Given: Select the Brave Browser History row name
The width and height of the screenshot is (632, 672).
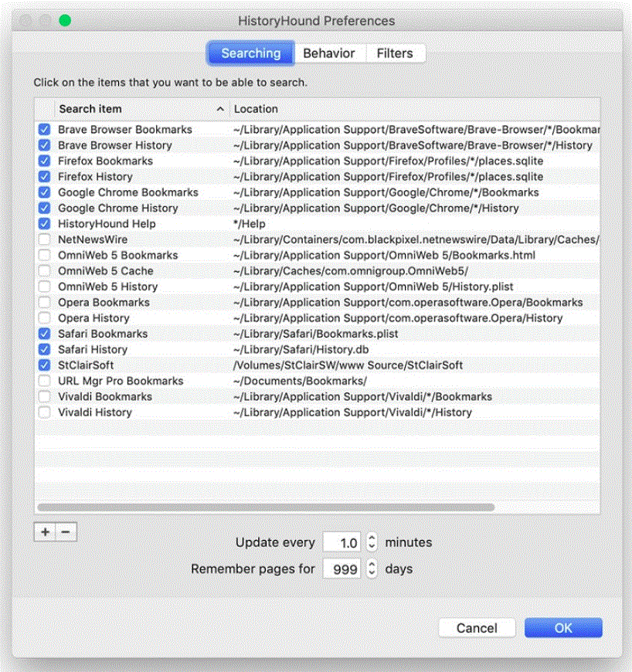Looking at the screenshot, I should [115, 145].
